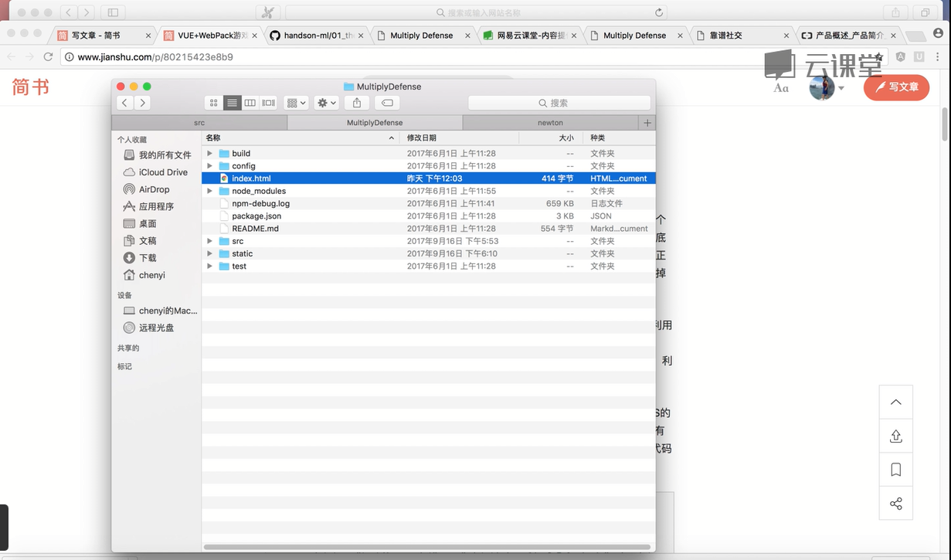Click the bookmark floating button on page

[x=896, y=470]
